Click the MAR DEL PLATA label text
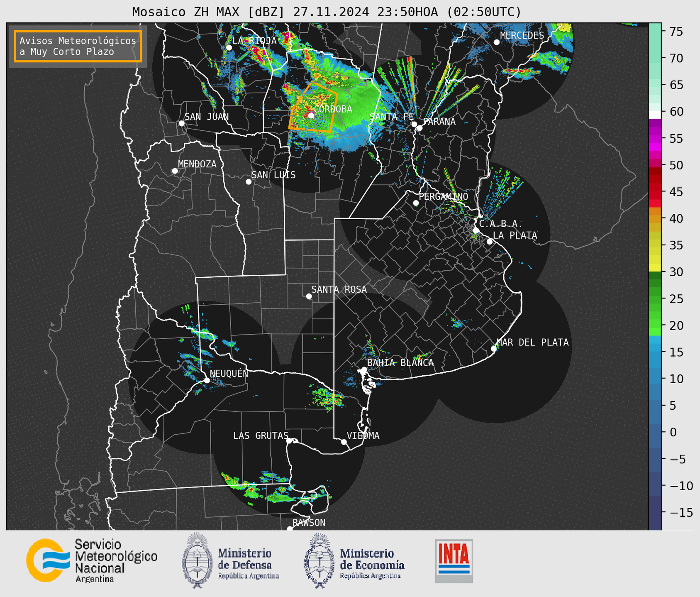 pyautogui.click(x=533, y=343)
